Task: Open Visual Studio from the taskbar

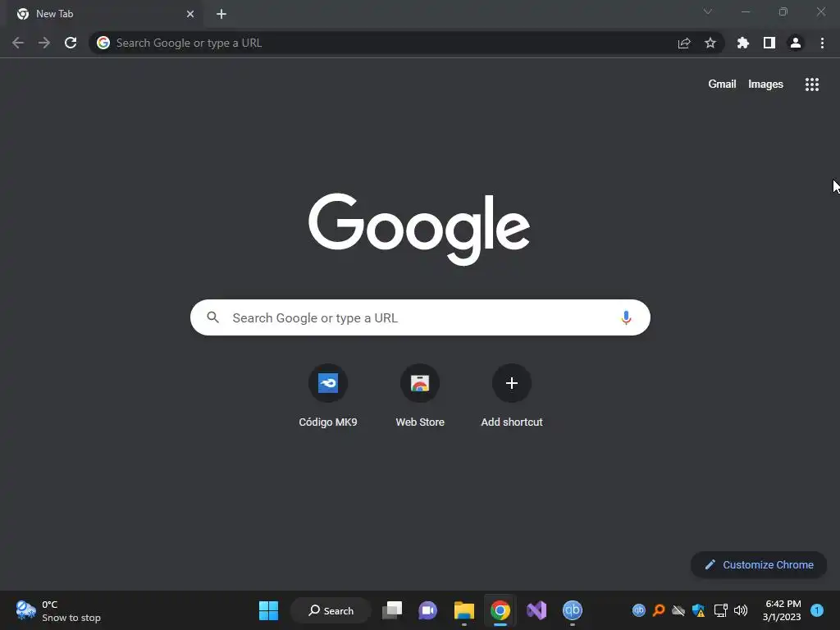Action: 536,610
